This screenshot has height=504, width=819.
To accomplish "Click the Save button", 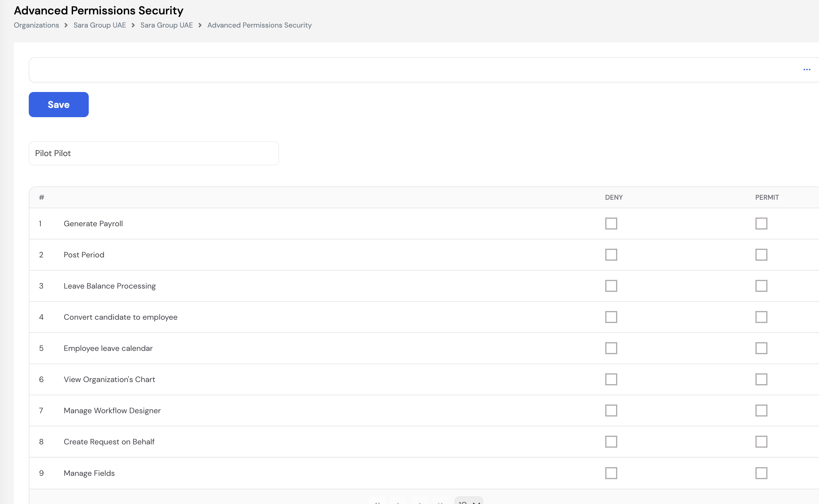I will [59, 105].
